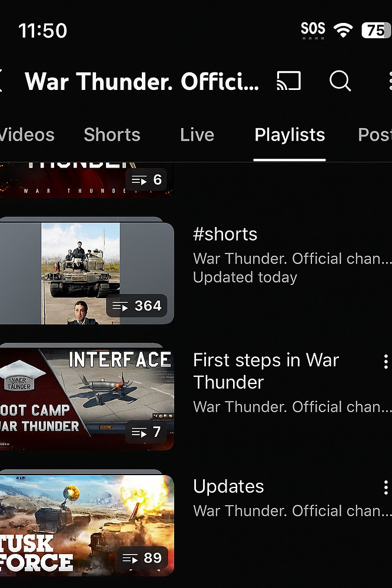Select the Playlists tab
Screen dimensions: 392x588
[x=290, y=135]
